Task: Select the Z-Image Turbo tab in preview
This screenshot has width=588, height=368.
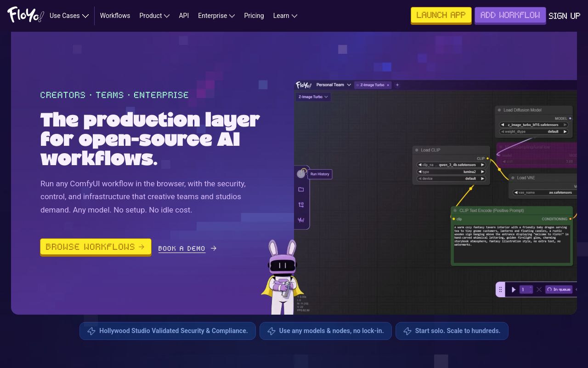Action: pyautogui.click(x=373, y=85)
